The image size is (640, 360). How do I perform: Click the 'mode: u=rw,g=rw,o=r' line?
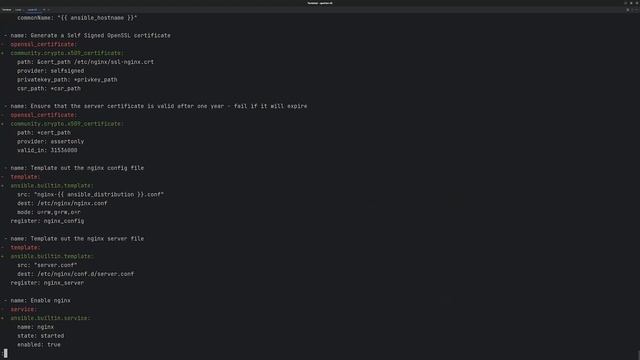click(x=49, y=212)
